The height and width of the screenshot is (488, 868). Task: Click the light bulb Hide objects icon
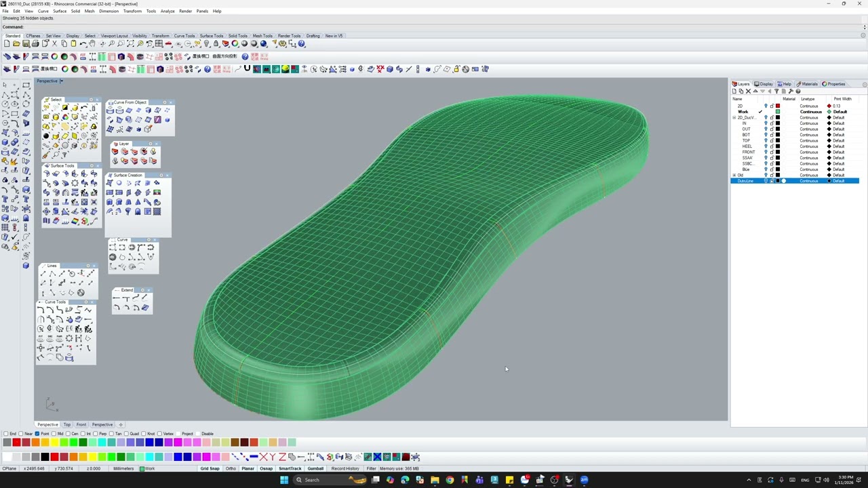207,43
